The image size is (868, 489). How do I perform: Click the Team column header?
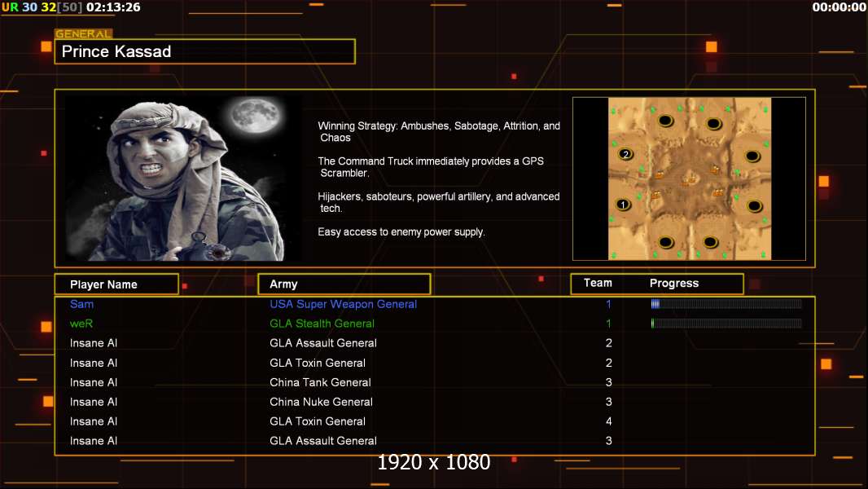[598, 283]
